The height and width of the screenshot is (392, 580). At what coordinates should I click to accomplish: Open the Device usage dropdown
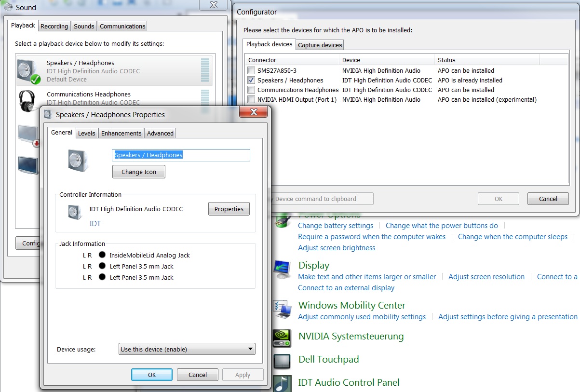point(187,349)
